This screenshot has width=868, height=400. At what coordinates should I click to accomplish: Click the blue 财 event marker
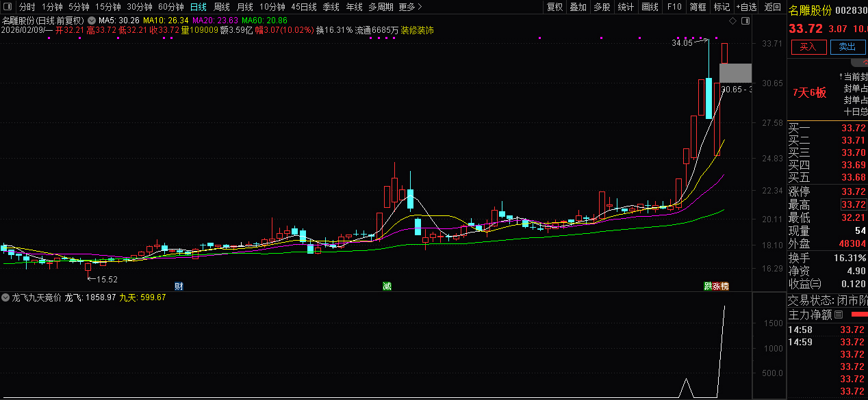tap(179, 286)
